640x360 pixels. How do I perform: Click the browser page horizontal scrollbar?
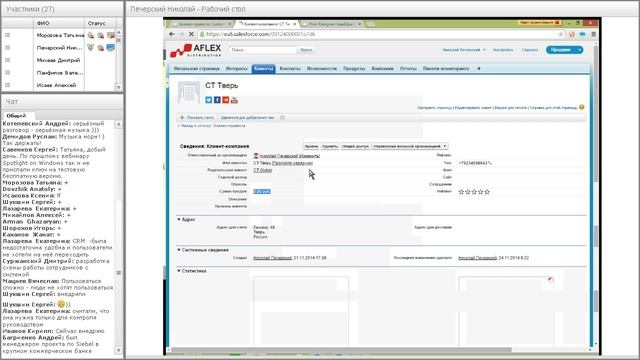point(341,350)
